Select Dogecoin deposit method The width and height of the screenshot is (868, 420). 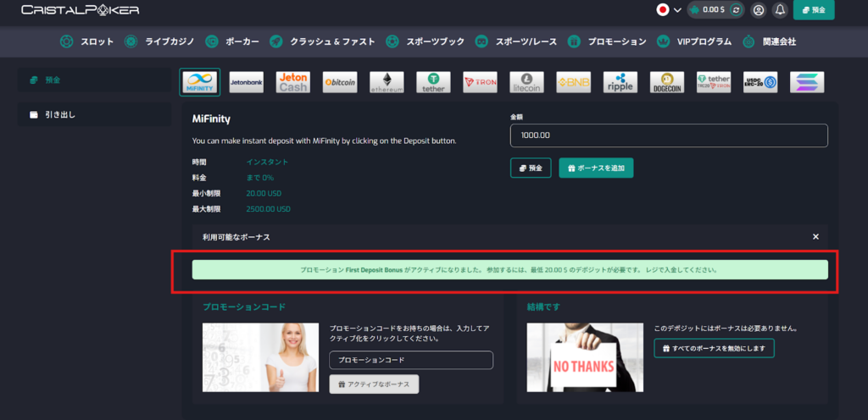point(667,82)
